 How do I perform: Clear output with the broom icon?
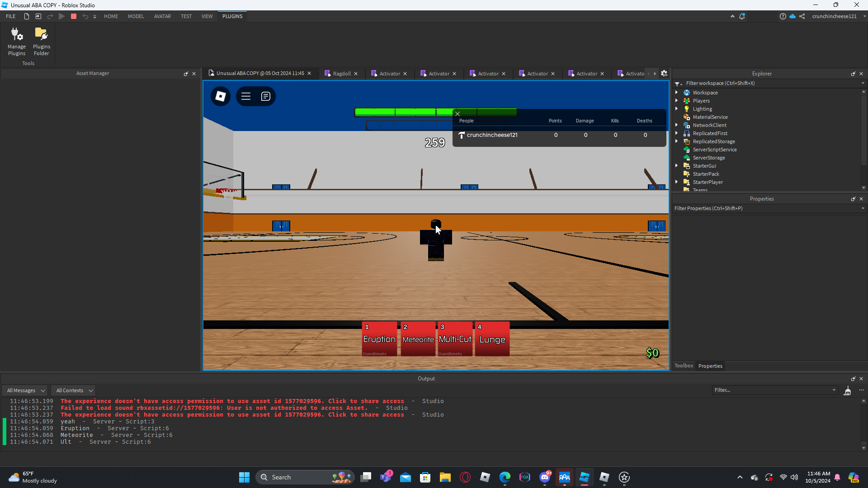point(847,390)
